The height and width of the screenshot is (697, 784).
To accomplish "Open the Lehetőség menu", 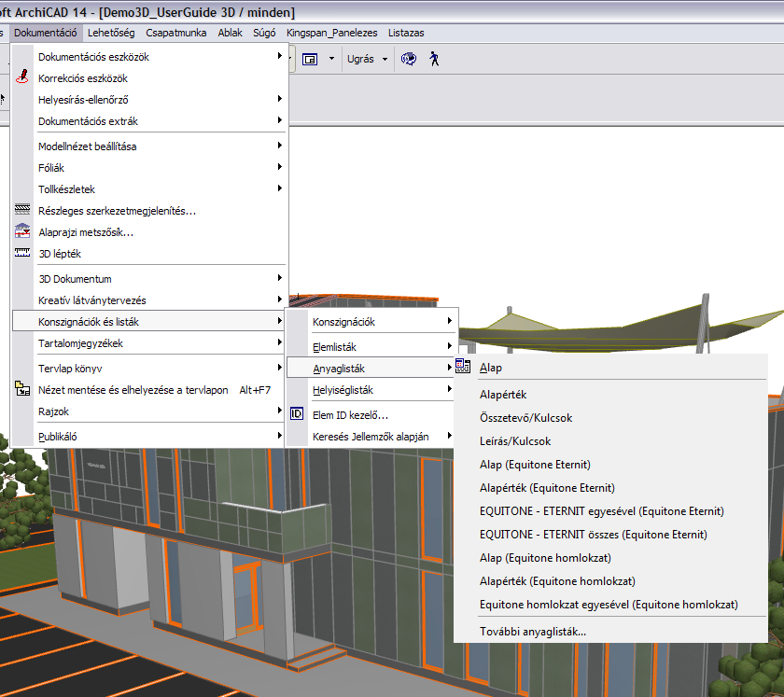I will pos(111,33).
